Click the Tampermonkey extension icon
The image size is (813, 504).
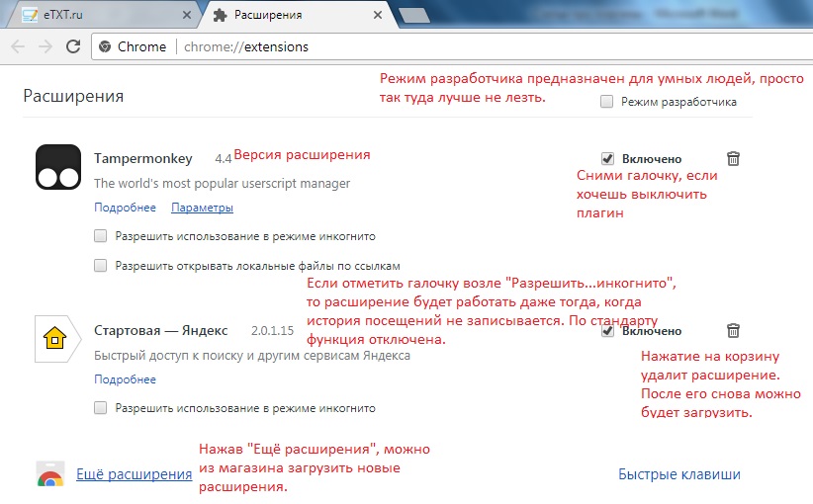58,167
